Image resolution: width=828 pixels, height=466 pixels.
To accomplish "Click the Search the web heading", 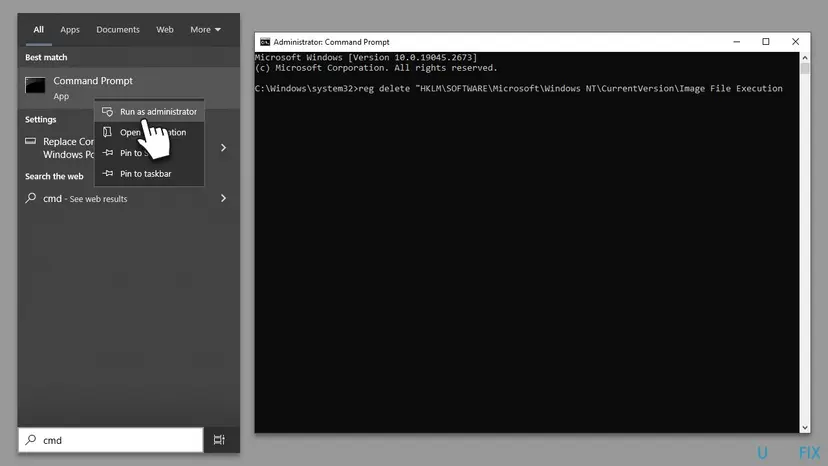I will coord(54,176).
